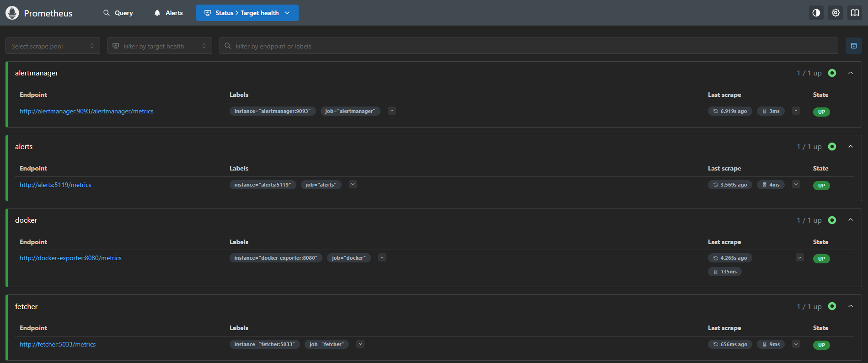This screenshot has height=363, width=868.
Task: Click the collapse all pools button
Action: coord(854,46)
